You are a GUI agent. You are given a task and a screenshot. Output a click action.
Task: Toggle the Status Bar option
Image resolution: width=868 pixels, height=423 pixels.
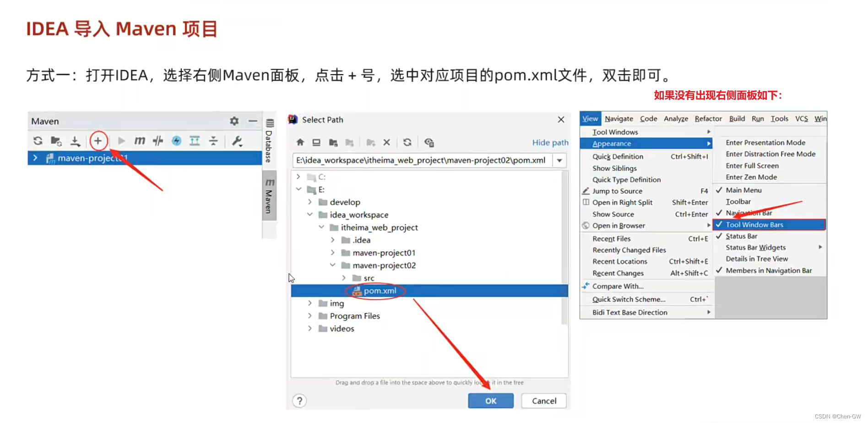770,236
